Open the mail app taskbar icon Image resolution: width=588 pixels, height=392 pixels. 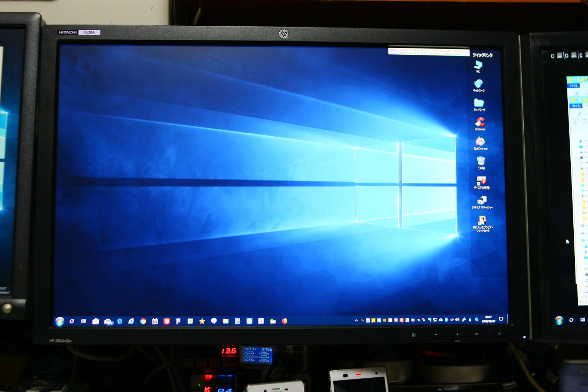pos(108,321)
